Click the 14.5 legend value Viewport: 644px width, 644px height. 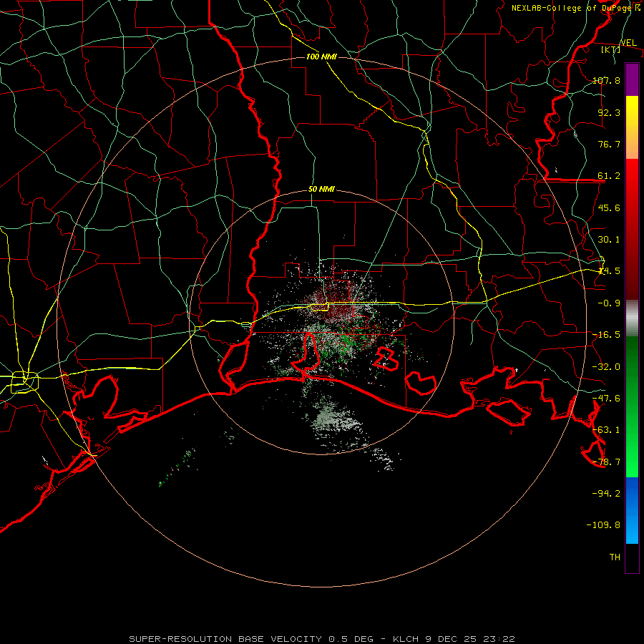pos(609,271)
